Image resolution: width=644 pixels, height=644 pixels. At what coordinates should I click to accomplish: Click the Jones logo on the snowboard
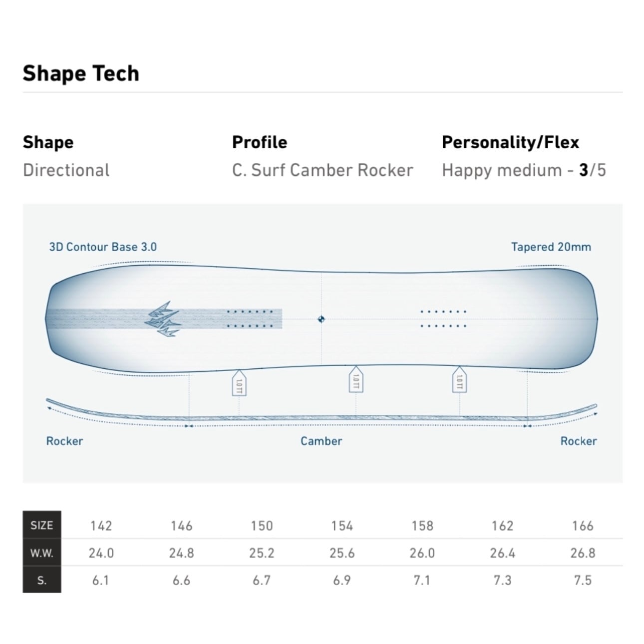coord(162,320)
